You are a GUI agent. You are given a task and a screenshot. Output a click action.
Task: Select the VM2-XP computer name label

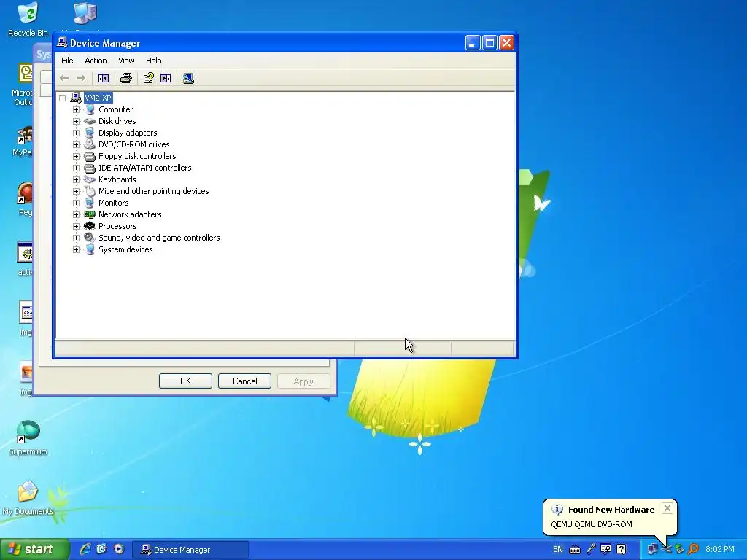pos(98,98)
